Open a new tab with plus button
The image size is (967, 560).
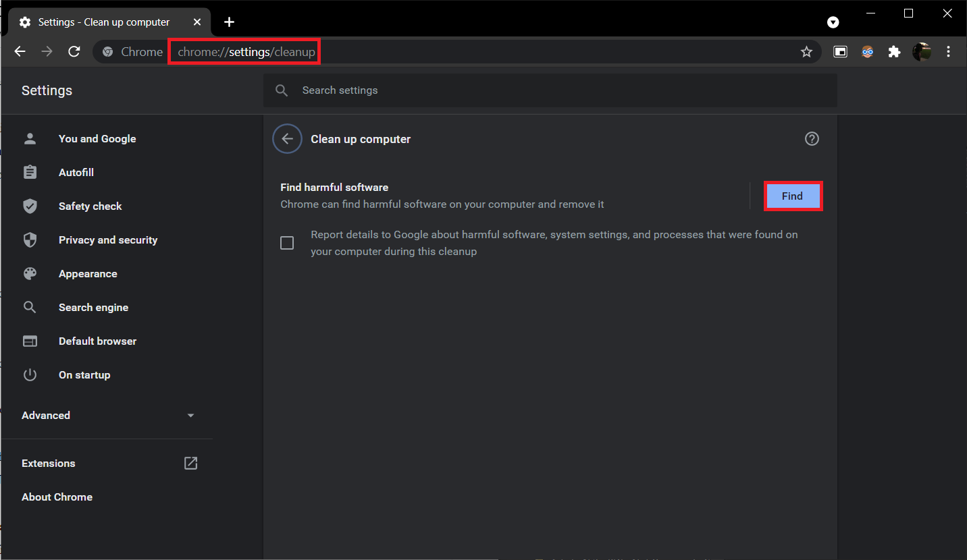(229, 22)
